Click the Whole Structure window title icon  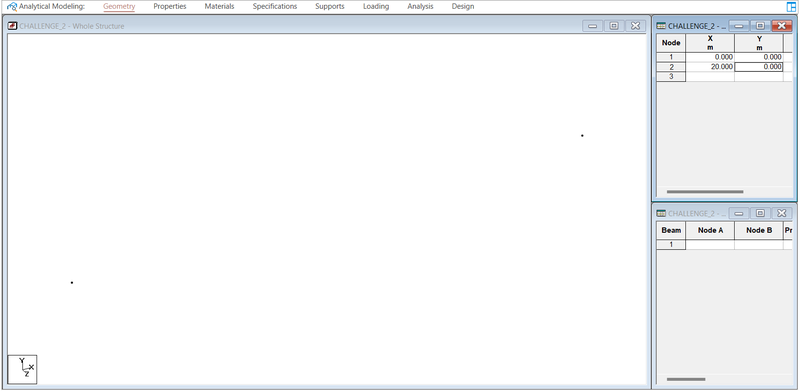click(12, 26)
